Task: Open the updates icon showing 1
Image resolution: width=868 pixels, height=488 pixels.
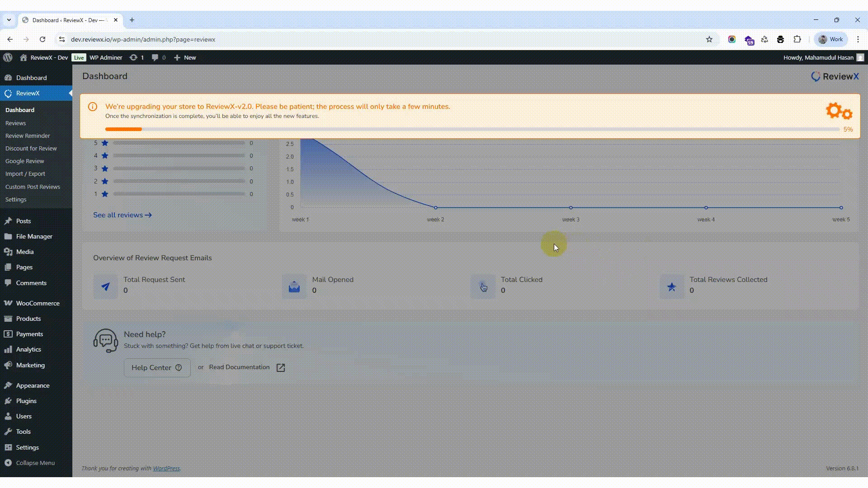Action: (137, 57)
